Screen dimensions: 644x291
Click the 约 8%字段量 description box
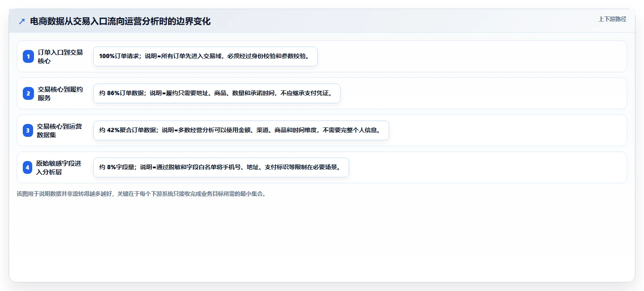tap(221, 167)
